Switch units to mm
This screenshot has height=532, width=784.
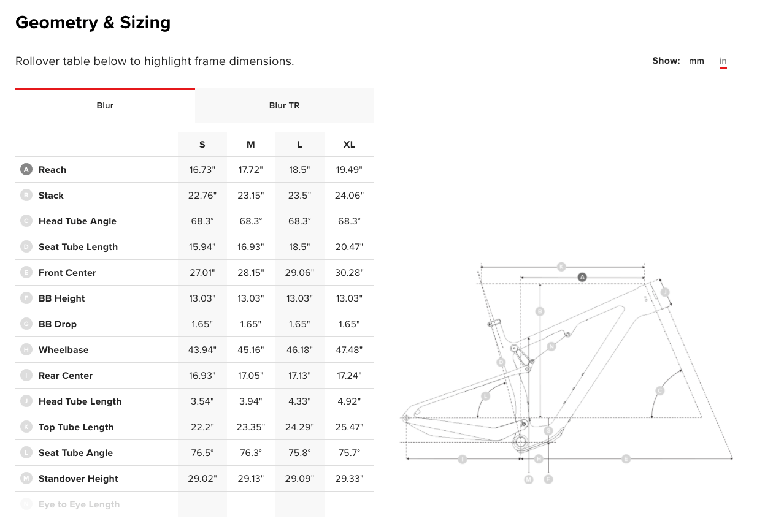pyautogui.click(x=696, y=61)
